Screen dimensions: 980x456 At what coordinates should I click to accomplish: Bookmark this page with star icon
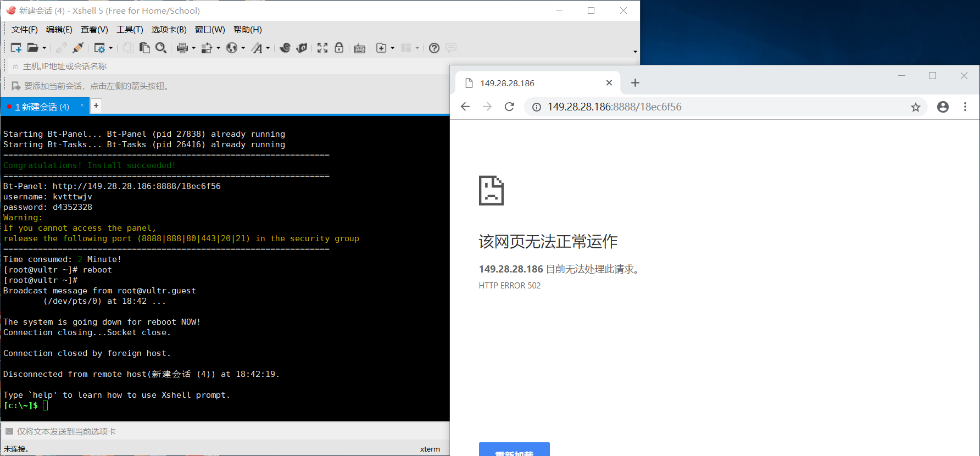915,107
